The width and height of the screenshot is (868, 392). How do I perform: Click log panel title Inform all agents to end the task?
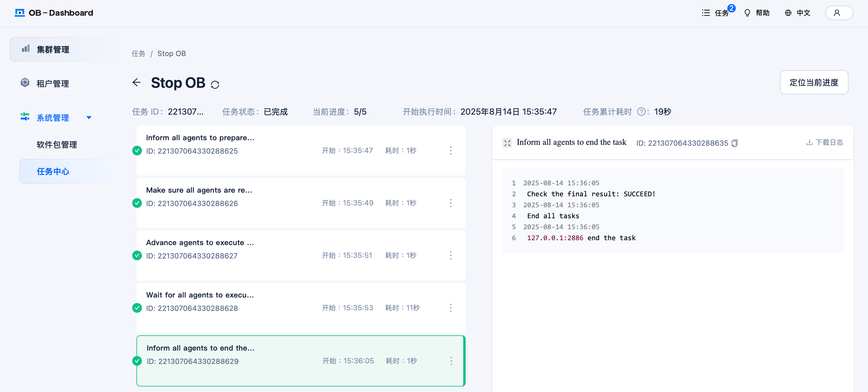tap(571, 142)
